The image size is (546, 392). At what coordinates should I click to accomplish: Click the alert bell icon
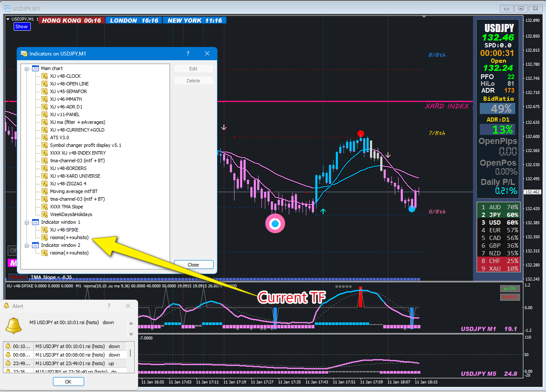pos(14,326)
